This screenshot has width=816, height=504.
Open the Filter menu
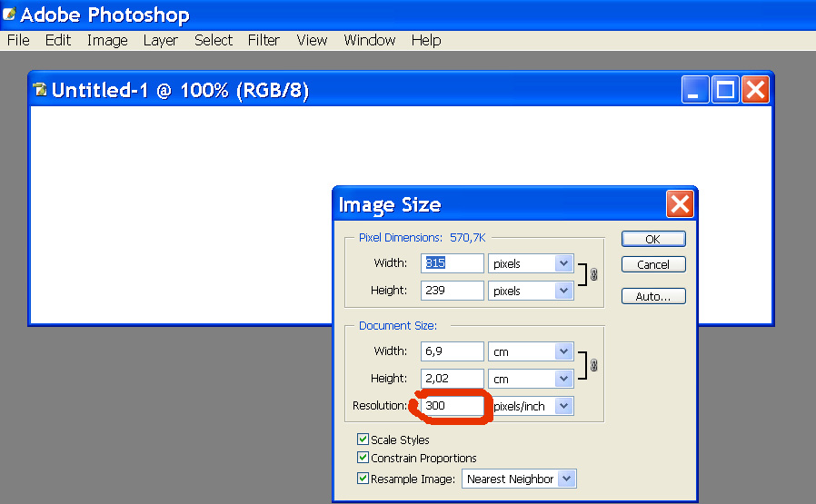264,40
